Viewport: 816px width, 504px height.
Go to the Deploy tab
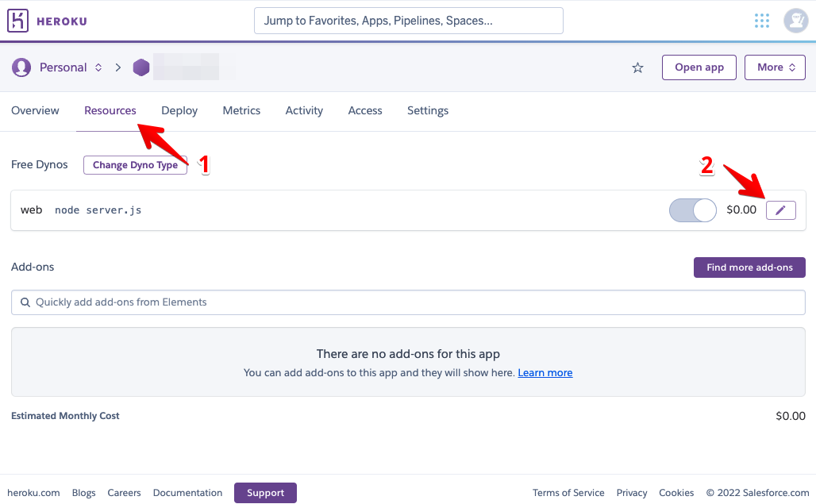click(x=179, y=110)
